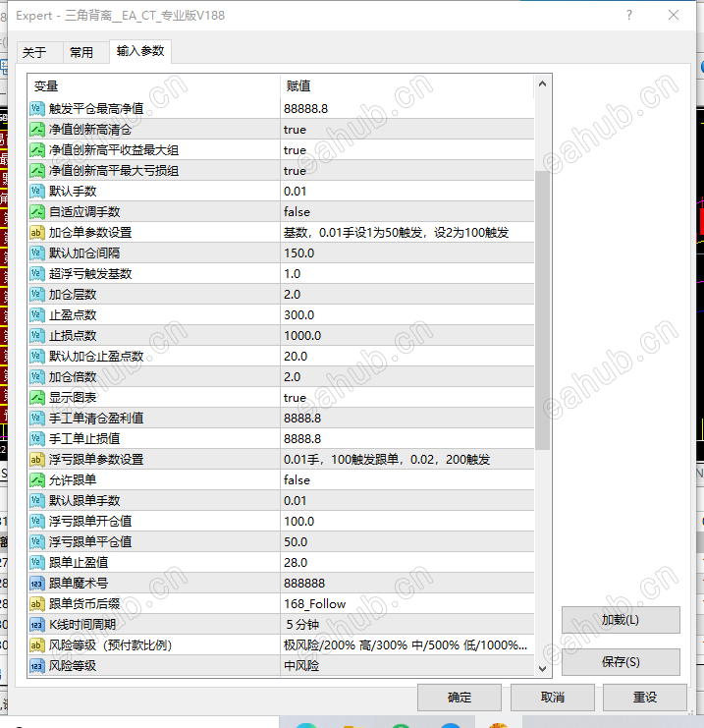The image size is (704, 728).
Task: Click the 加载(L) button
Action: click(621, 620)
